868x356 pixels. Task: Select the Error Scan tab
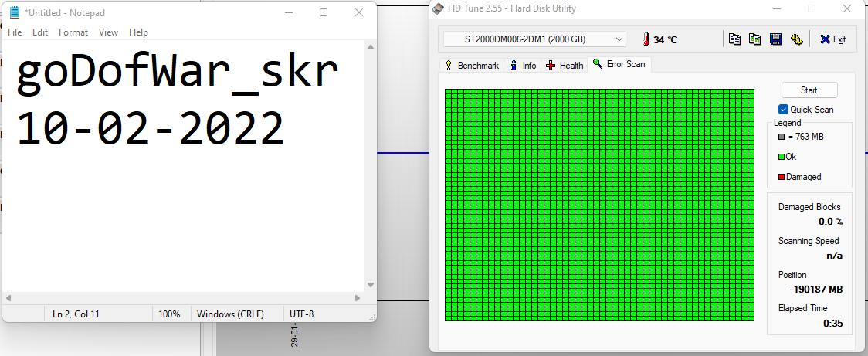pyautogui.click(x=619, y=64)
